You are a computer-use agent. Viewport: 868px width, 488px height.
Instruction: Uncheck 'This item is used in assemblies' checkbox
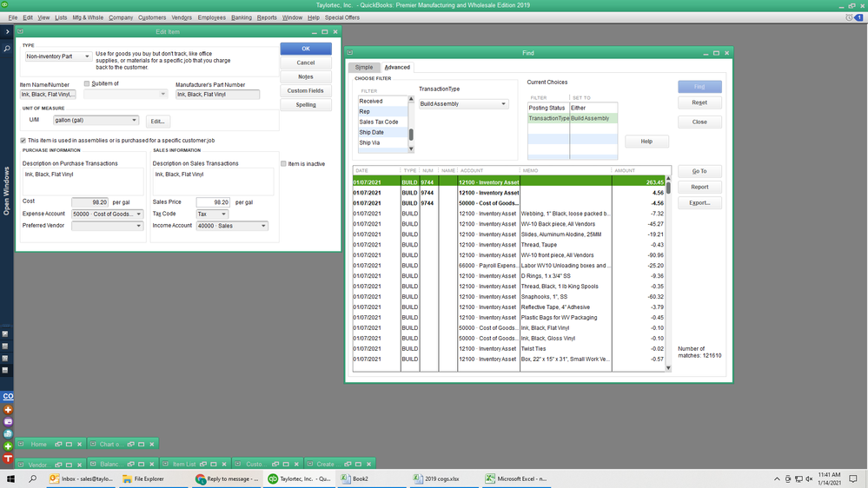(x=23, y=140)
